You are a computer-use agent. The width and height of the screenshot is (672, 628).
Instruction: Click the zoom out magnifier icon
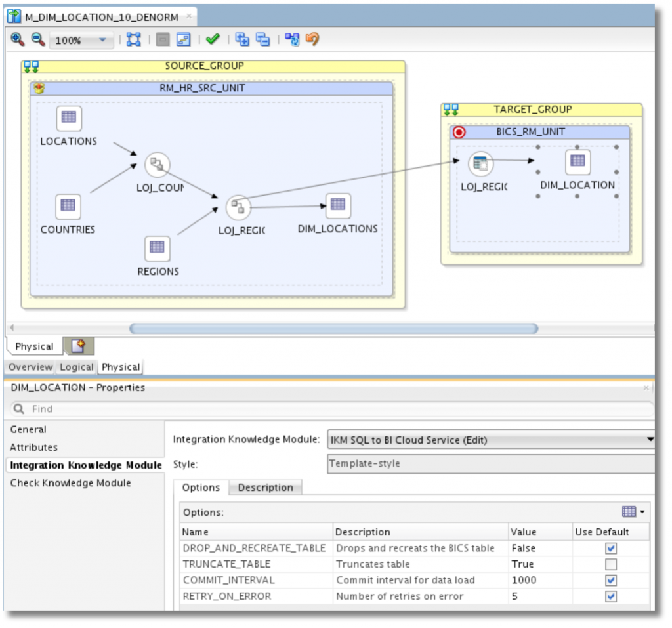37,39
